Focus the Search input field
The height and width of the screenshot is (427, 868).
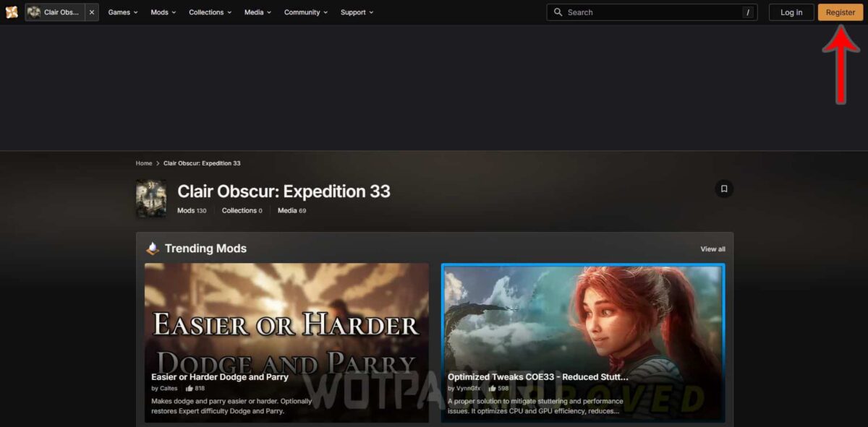coord(652,12)
